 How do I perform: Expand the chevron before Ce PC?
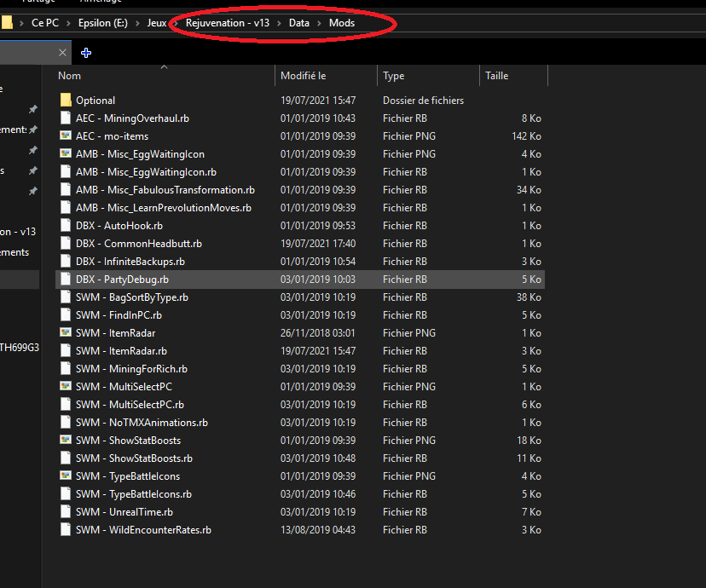[x=21, y=23]
